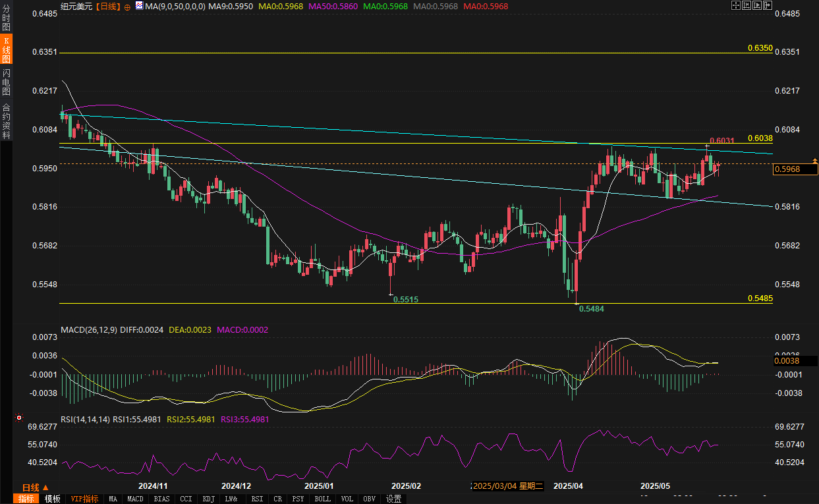Click the yellow 0.6038 resistance level label
Image resolution: width=819 pixels, height=504 pixels.
(760, 138)
